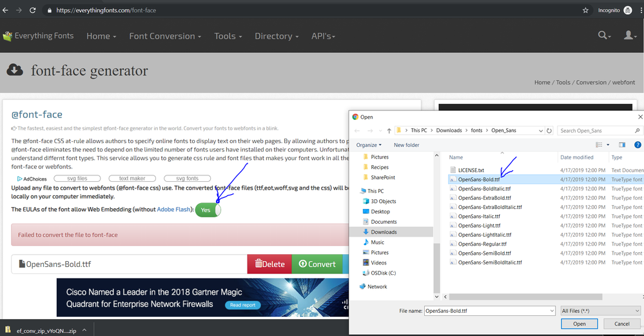Viewport: 644px width, 336px height.
Task: Click the green Convert button
Action: 317,264
